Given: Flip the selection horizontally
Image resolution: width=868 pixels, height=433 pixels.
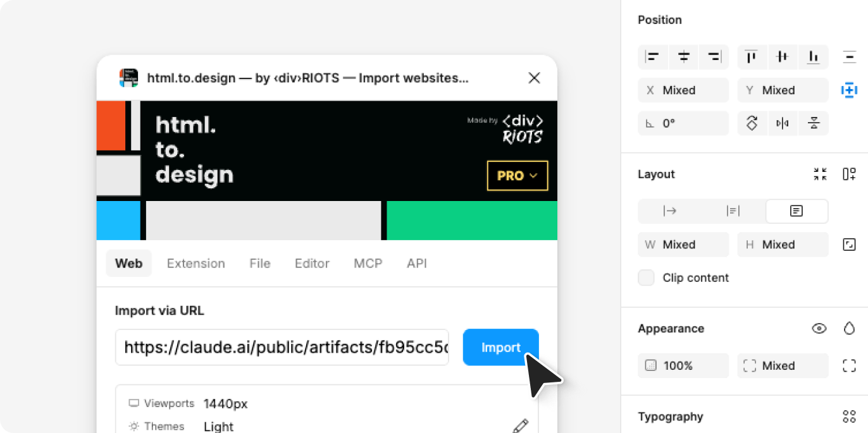Looking at the screenshot, I should click(x=783, y=123).
